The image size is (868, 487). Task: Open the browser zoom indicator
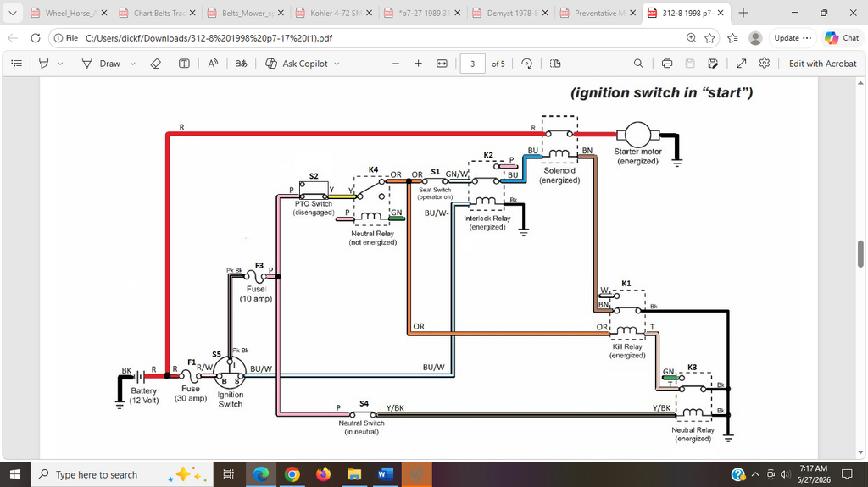pyautogui.click(x=692, y=38)
